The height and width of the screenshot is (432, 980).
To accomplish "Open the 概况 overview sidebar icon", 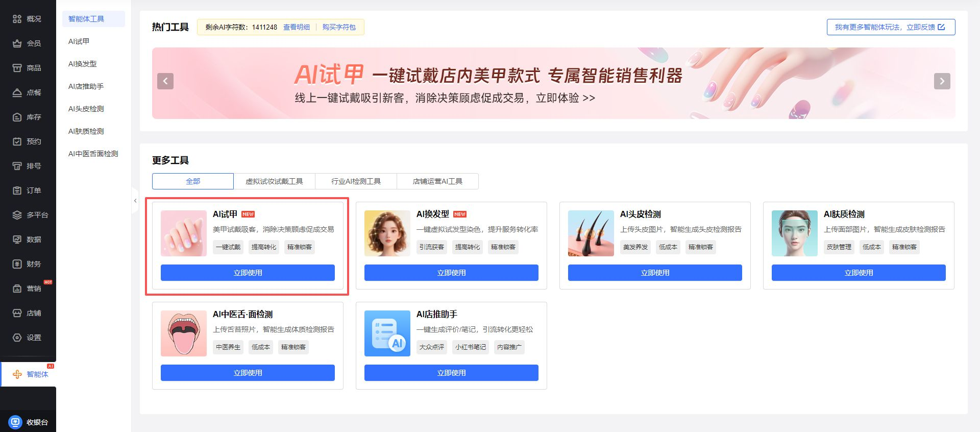I will click(17, 19).
